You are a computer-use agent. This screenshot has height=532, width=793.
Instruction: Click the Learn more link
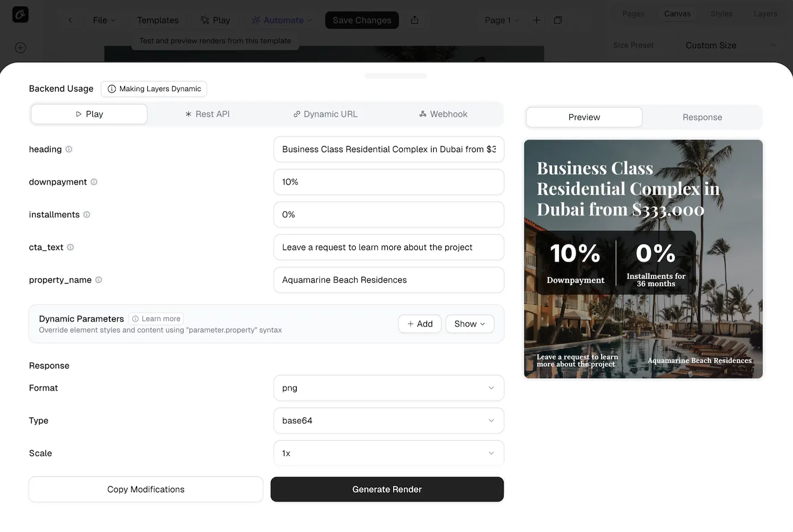click(156, 319)
